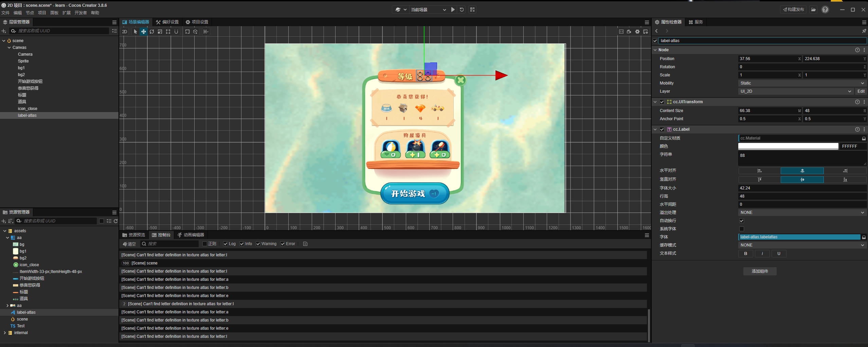The height and width of the screenshot is (347, 868).
Task: Open the 文件 menu
Action: (5, 13)
